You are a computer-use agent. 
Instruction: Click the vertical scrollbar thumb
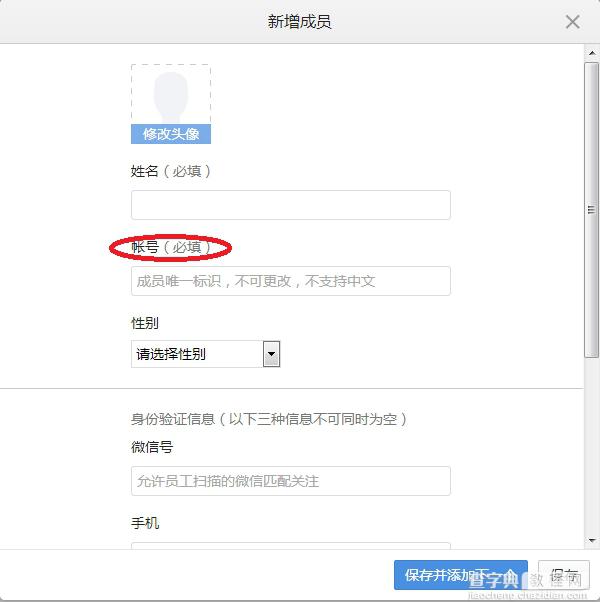point(592,210)
